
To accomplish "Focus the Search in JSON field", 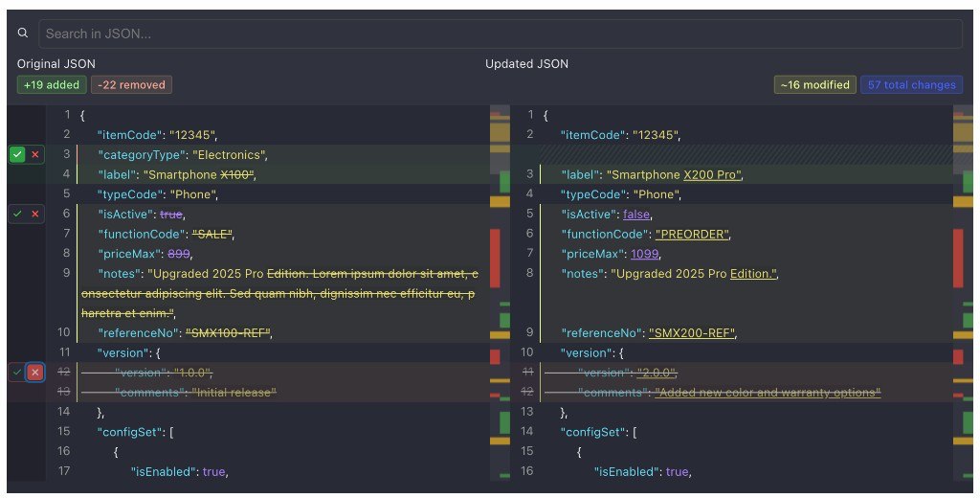I will [500, 34].
